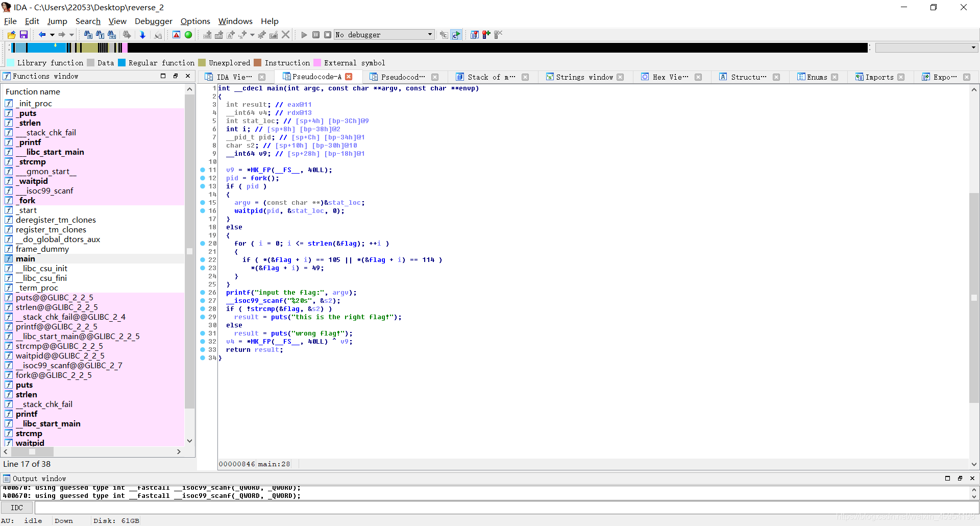Click the Regular function blue color swatch
The width and height of the screenshot is (980, 526).
(x=121, y=63)
